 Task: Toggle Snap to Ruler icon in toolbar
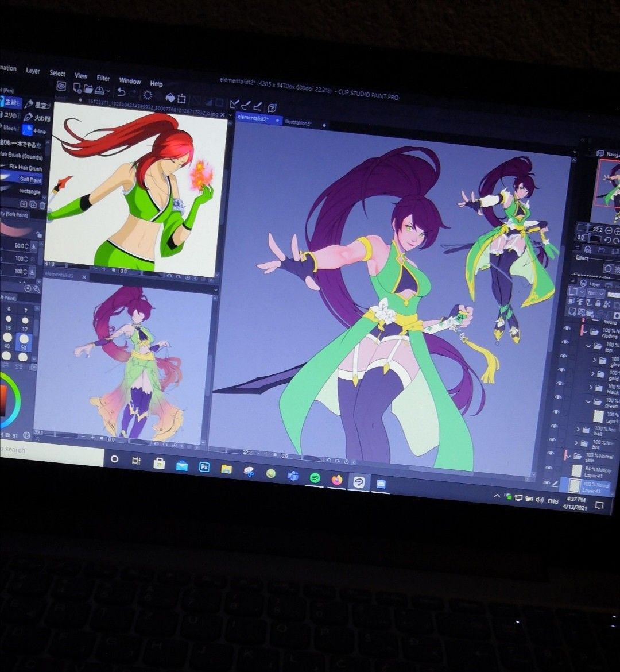pyautogui.click(x=234, y=103)
